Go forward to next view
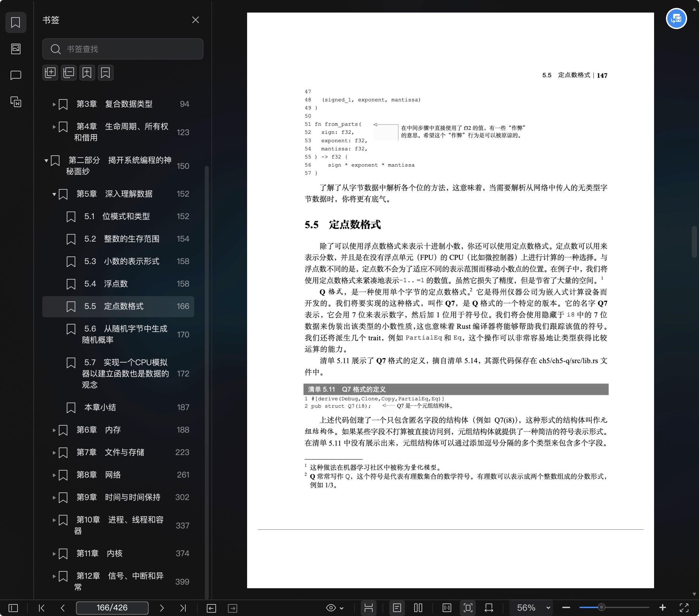Screen dimensions: 699x616 [233, 608]
